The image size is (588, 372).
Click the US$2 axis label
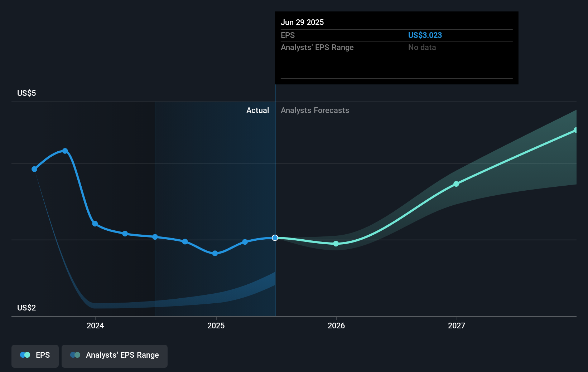(x=26, y=308)
